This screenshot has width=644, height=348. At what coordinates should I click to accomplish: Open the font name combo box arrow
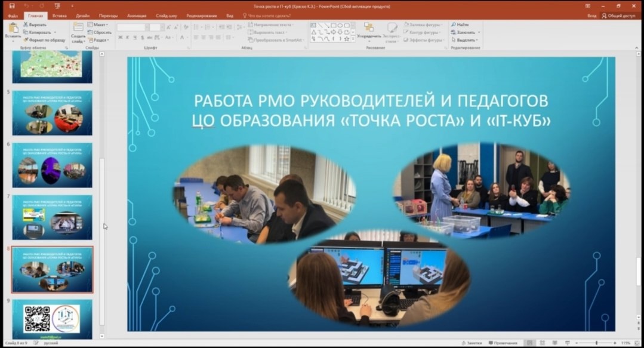click(x=147, y=27)
